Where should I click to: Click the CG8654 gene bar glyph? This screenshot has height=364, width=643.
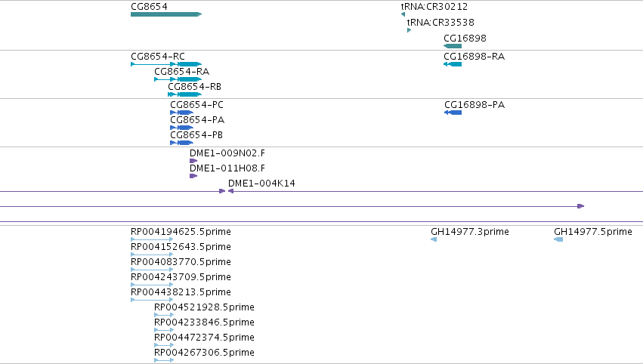(166, 14)
